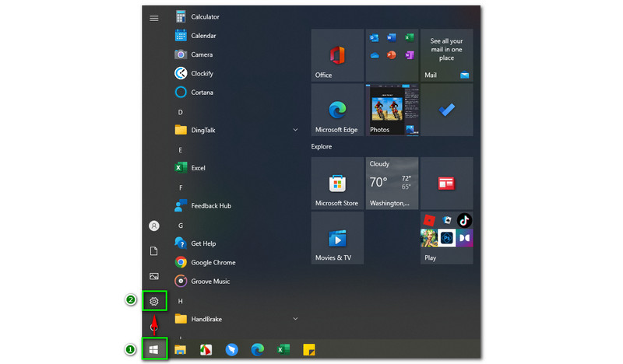Open Cortana from the app list
Viewport: 623px width, 364px height.
tap(201, 92)
